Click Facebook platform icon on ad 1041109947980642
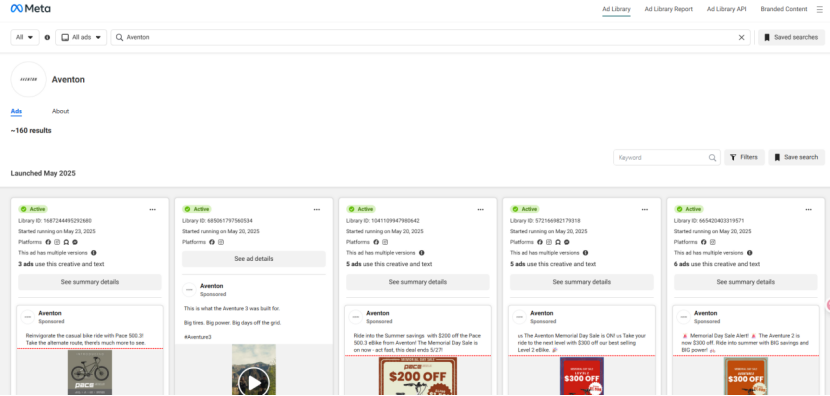This screenshot has width=830, height=396. point(376,242)
